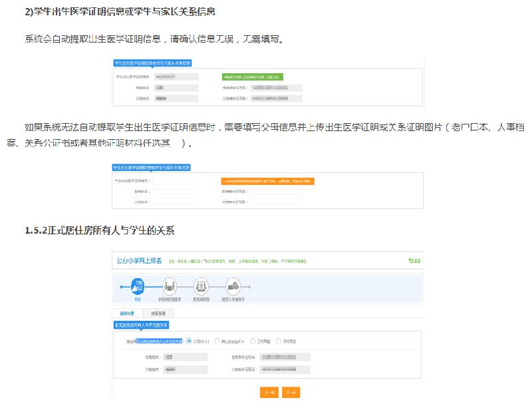Click the admission notice step icon

(x=232, y=287)
